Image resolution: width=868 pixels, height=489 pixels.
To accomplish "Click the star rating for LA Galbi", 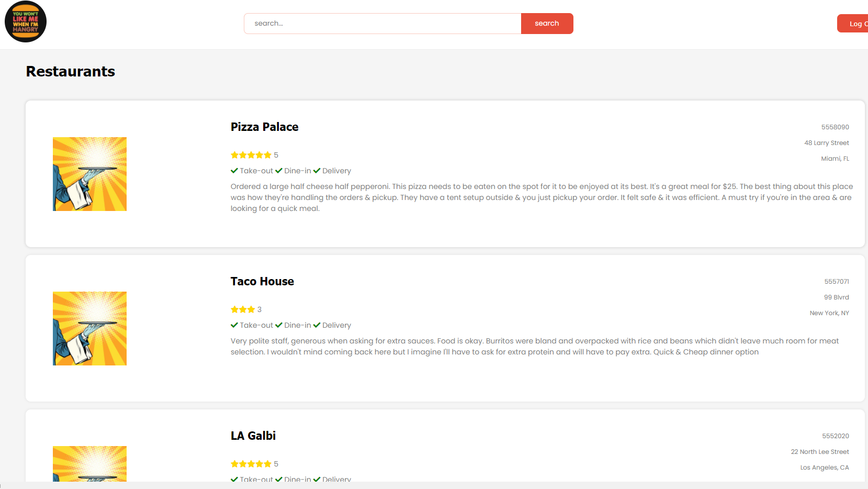I will [x=251, y=464].
